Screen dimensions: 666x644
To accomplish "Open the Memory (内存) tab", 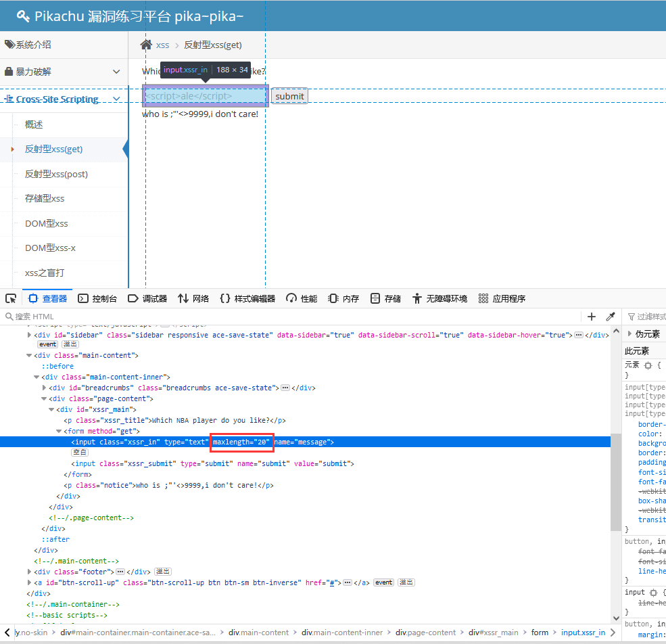I will (x=344, y=299).
